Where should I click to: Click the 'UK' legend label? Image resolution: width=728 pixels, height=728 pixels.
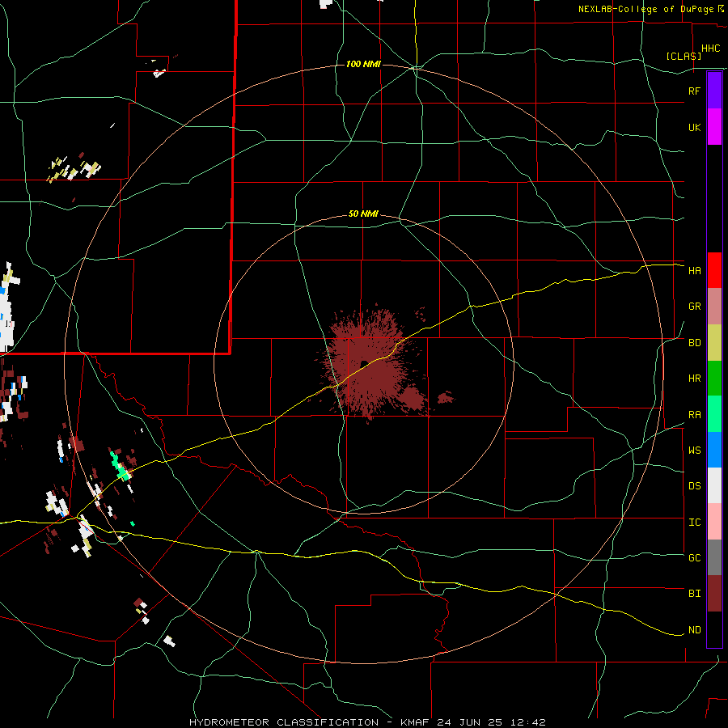[694, 128]
